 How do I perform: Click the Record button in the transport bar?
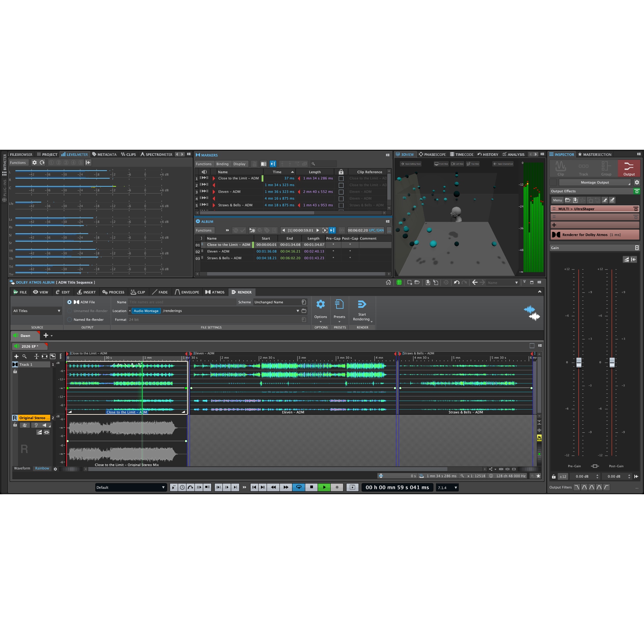tap(337, 487)
